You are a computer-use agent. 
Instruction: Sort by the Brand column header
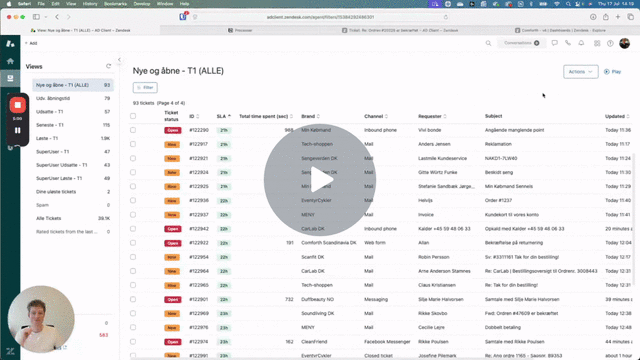[x=310, y=116]
